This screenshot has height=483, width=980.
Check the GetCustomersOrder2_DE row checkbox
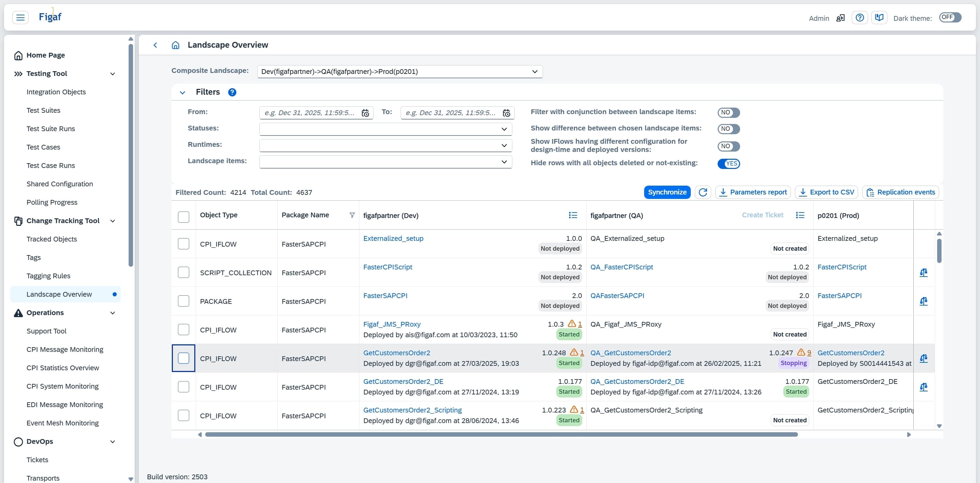point(183,387)
